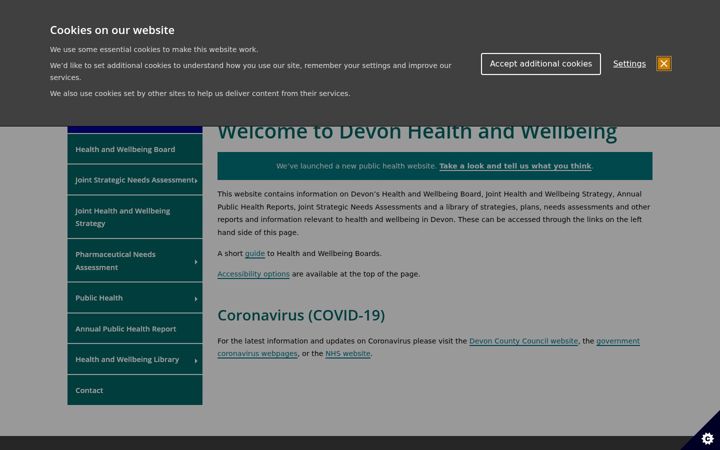720x450 pixels.
Task: Open Health and Wellbeing Board menu item
Action: pyautogui.click(x=135, y=149)
